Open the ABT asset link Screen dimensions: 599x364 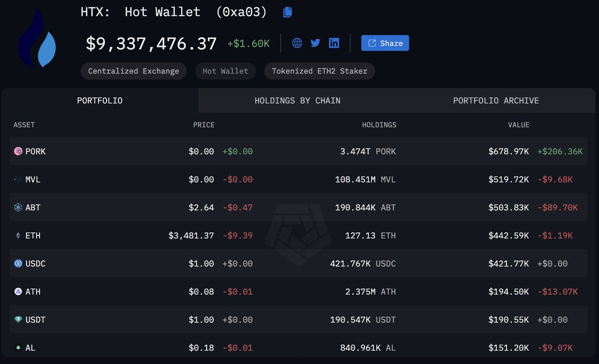click(x=33, y=207)
